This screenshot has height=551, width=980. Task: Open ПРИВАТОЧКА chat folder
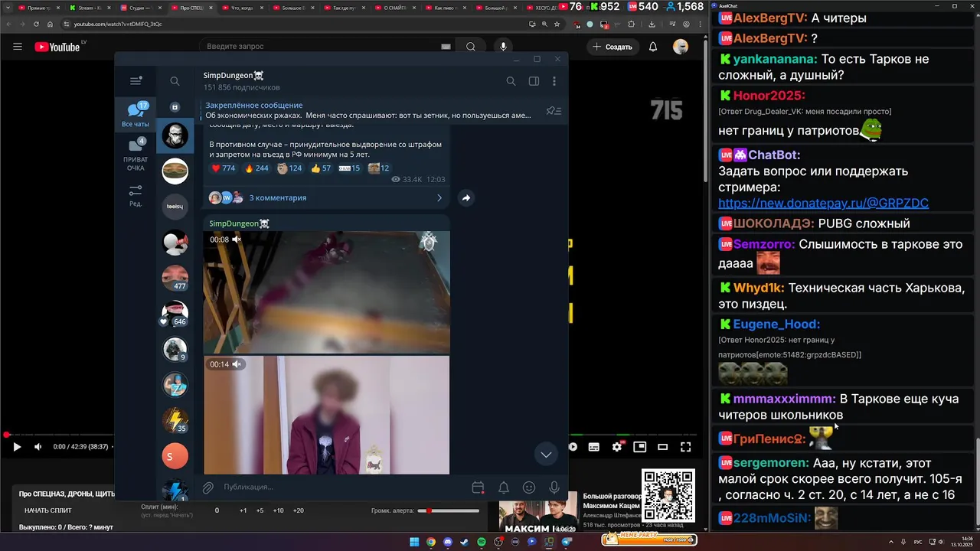(x=136, y=155)
